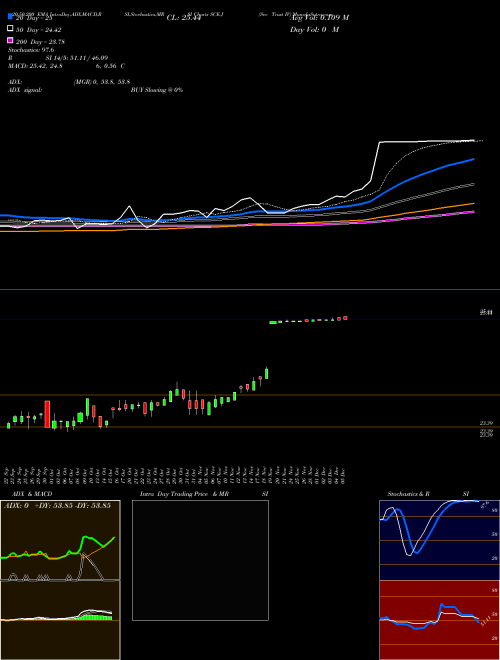Click the white 50 Day legend swatch
Screen dimensions: 500x660
(x=10, y=29)
